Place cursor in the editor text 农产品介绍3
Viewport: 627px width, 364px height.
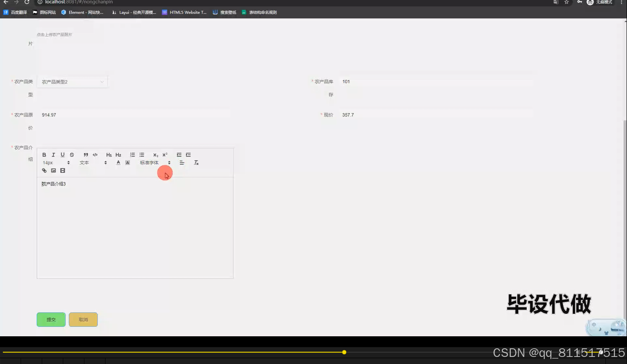(x=54, y=184)
